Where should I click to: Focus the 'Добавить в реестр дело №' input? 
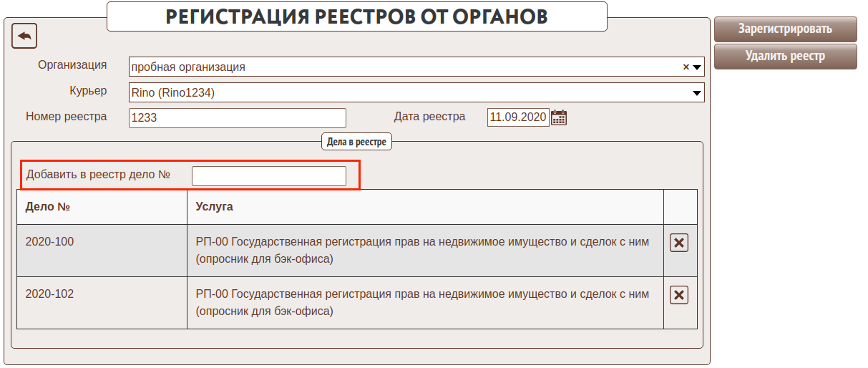pos(268,176)
